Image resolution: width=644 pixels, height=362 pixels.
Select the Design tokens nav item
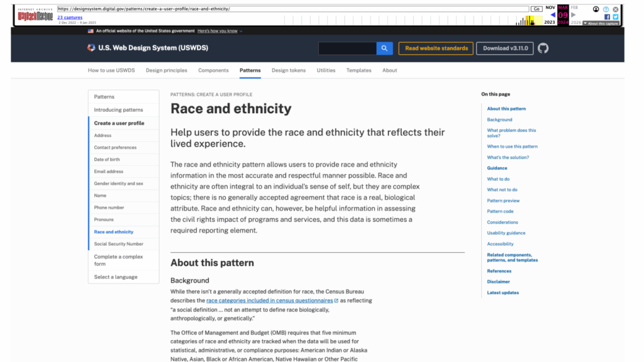289,70
